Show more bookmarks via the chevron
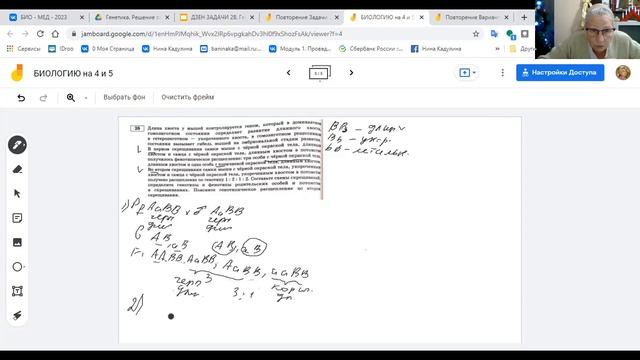Image resolution: width=640 pixels, height=360 pixels. (497, 49)
